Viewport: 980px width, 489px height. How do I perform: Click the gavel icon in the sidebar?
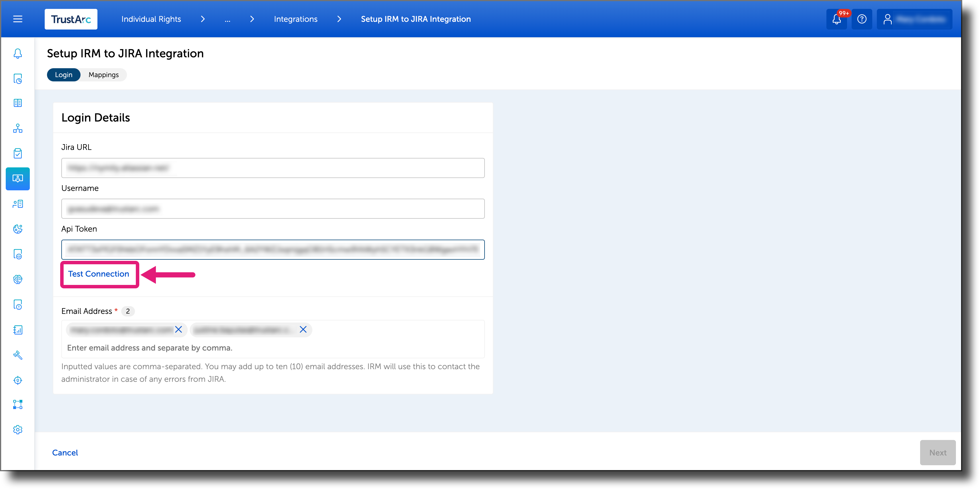point(17,355)
